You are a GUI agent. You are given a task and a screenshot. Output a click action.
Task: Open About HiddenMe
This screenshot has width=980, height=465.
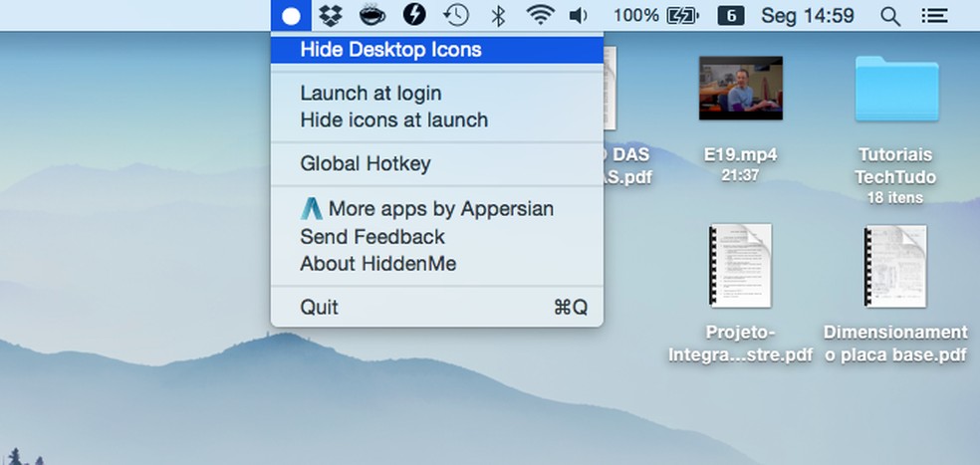pyautogui.click(x=437, y=264)
